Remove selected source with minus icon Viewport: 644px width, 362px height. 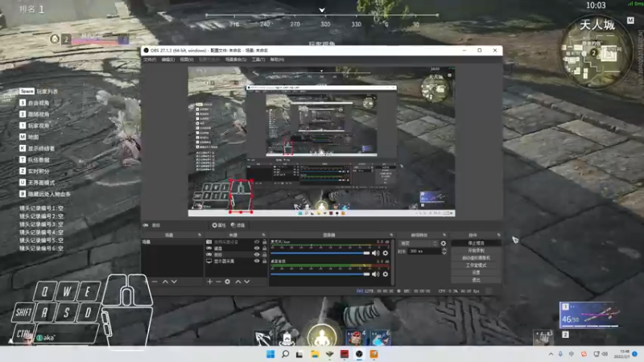click(218, 282)
